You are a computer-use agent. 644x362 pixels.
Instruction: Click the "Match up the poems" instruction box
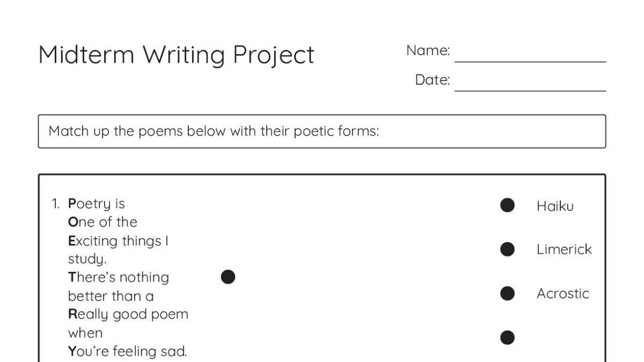[x=322, y=131]
